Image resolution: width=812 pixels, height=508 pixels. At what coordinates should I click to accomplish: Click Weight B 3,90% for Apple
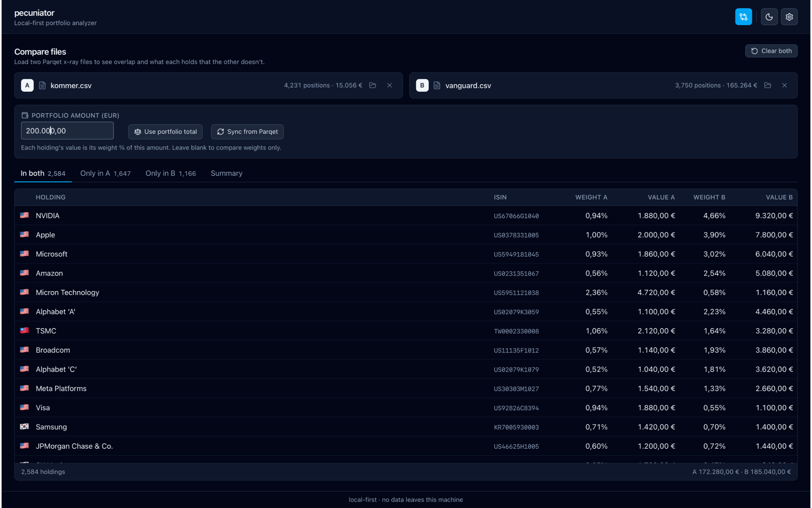(x=714, y=235)
